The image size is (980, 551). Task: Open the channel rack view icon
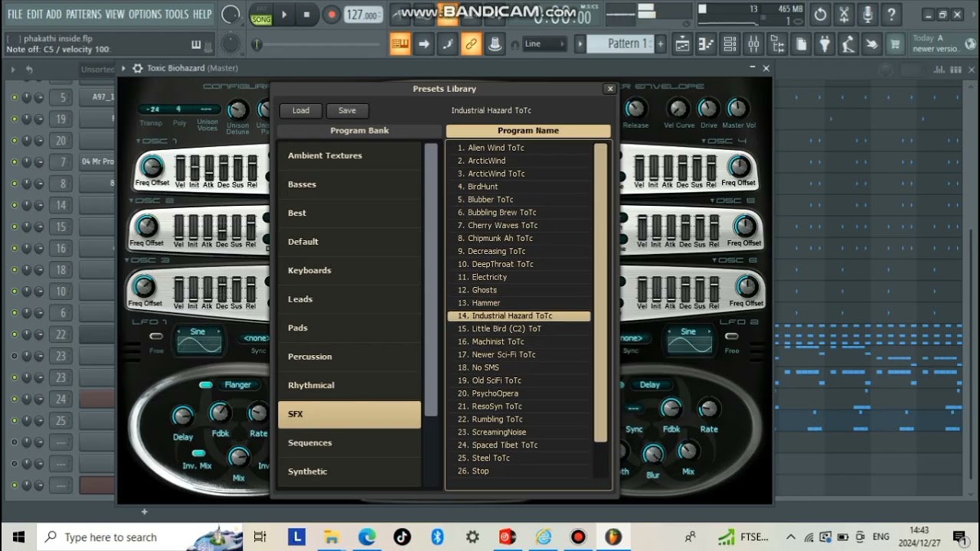pos(730,44)
